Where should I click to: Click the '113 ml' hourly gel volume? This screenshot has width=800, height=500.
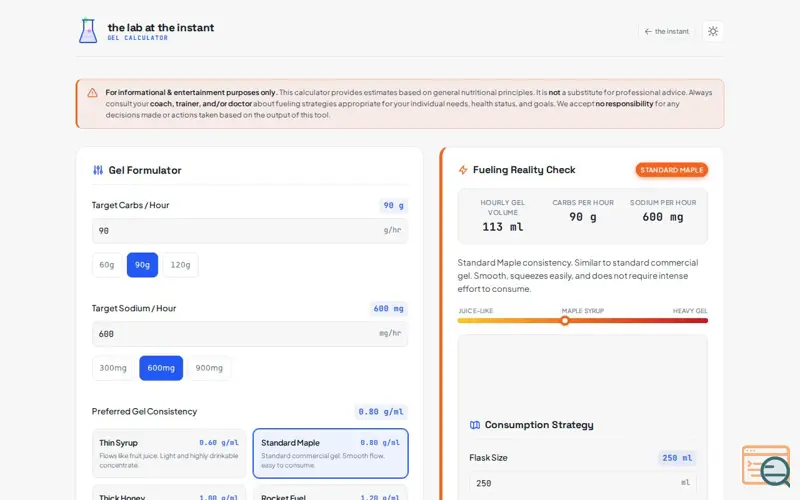503,227
